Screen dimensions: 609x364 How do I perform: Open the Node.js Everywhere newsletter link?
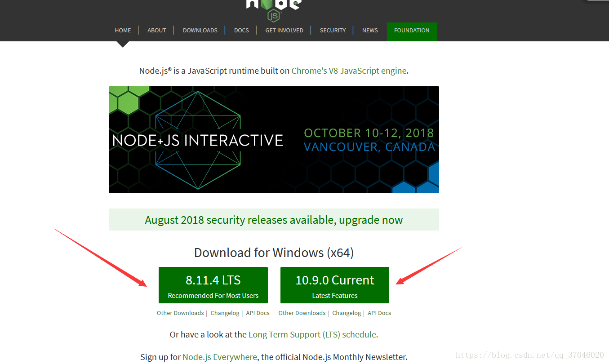pyautogui.click(x=220, y=357)
